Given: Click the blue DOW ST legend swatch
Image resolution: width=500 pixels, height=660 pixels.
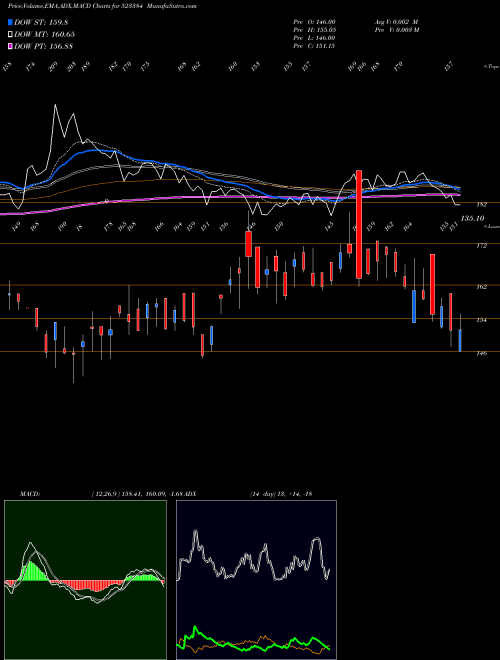Looking at the screenshot, I should coord(11,22).
